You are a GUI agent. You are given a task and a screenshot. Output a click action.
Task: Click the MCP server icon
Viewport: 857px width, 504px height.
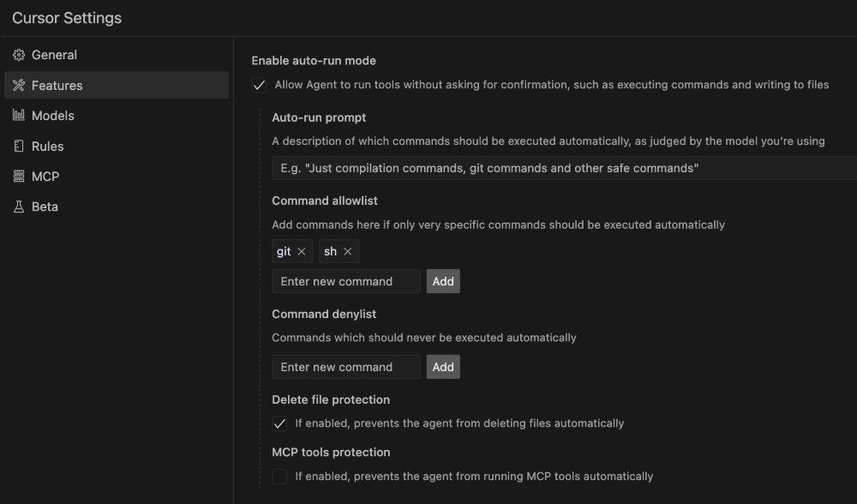point(19,177)
